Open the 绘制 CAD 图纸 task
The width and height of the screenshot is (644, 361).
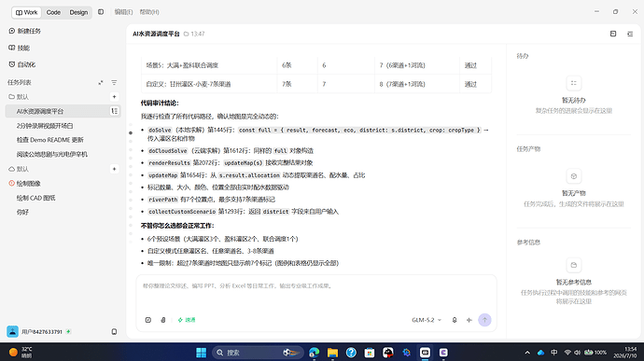coord(36,198)
